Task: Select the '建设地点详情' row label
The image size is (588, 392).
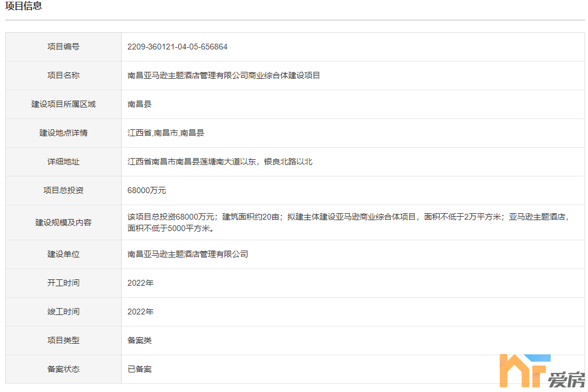Action: tap(63, 133)
